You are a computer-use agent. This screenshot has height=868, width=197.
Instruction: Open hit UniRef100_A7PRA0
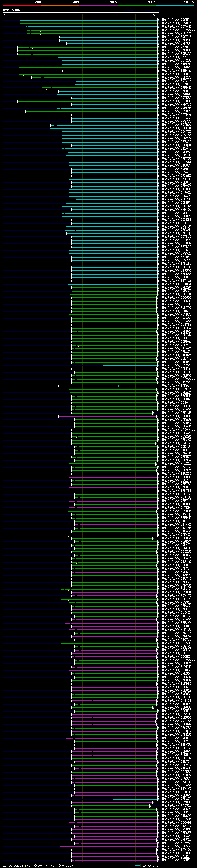(177, 40)
